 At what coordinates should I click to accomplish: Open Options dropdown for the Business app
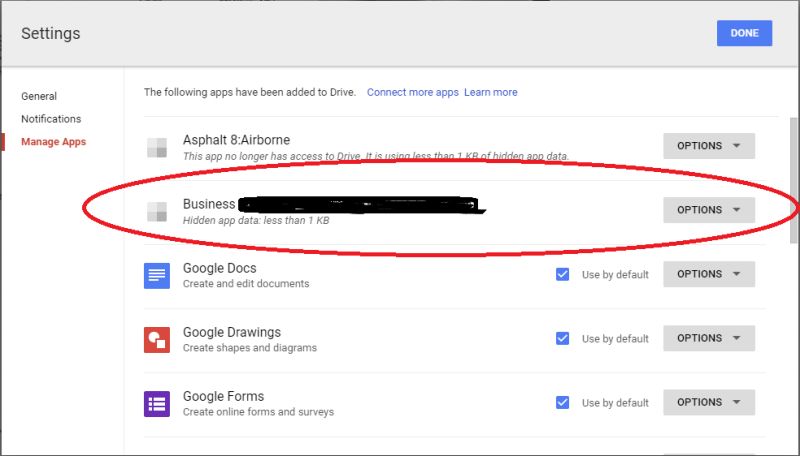[709, 210]
